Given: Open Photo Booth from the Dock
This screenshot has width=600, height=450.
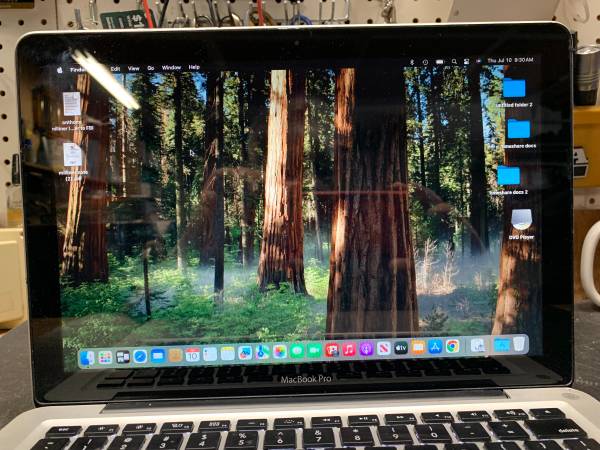Looking at the screenshot, I should [x=332, y=350].
